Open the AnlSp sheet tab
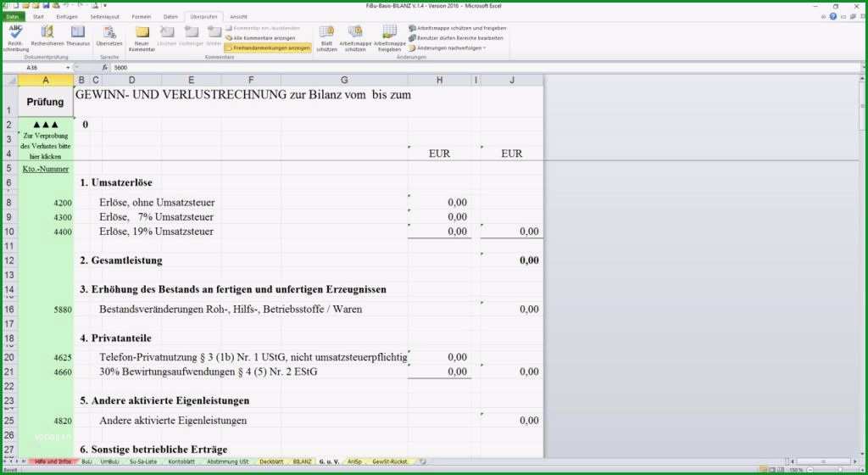Image resolution: width=868 pixels, height=475 pixels. point(354,461)
